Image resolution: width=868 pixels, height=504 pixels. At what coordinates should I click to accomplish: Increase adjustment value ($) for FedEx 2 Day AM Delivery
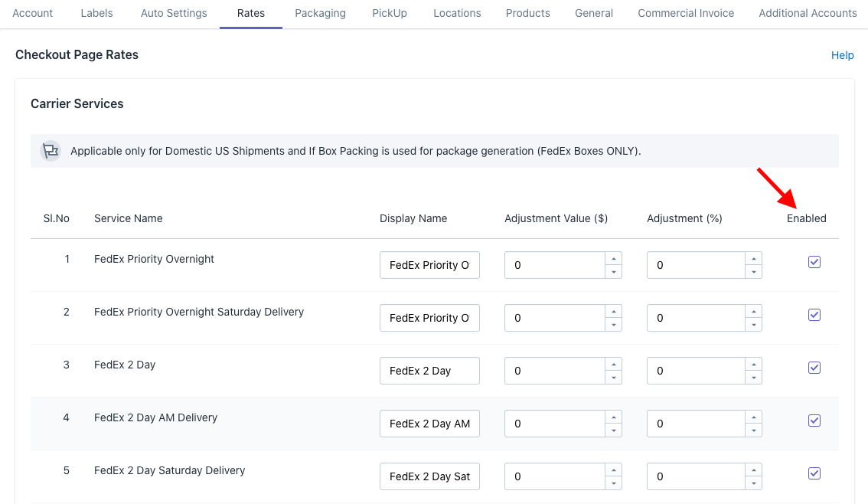click(x=613, y=417)
